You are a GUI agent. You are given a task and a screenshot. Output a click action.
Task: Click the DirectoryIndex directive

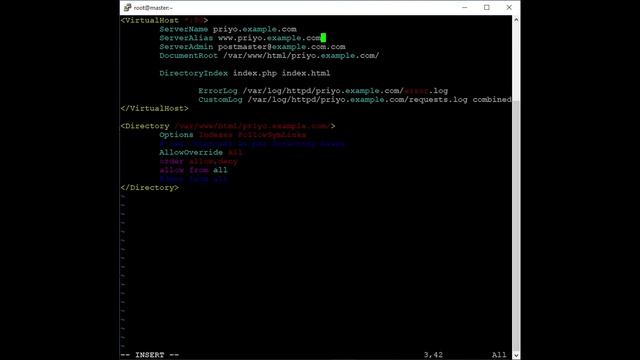point(193,73)
